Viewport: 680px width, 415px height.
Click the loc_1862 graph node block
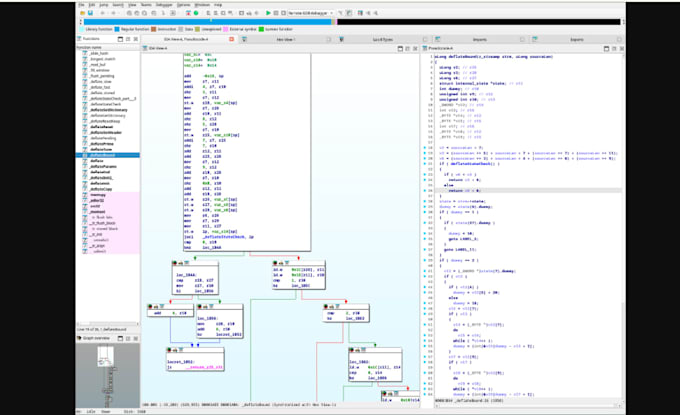click(375, 365)
